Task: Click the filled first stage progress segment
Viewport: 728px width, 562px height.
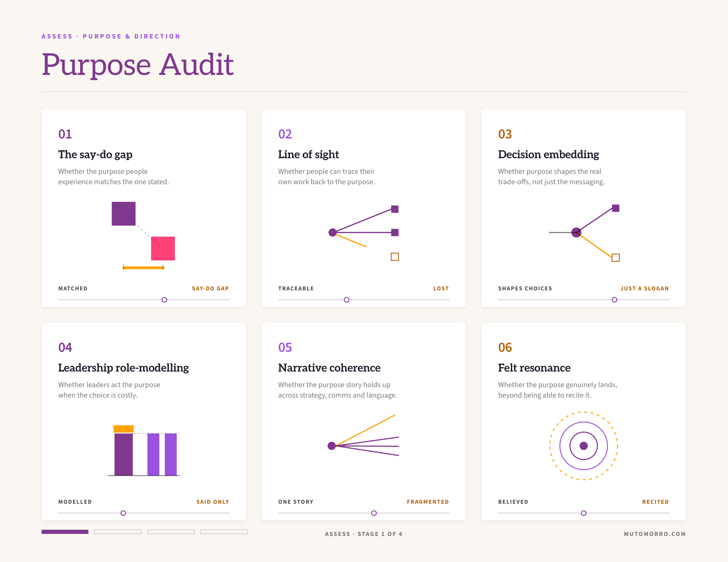Action: [65, 532]
